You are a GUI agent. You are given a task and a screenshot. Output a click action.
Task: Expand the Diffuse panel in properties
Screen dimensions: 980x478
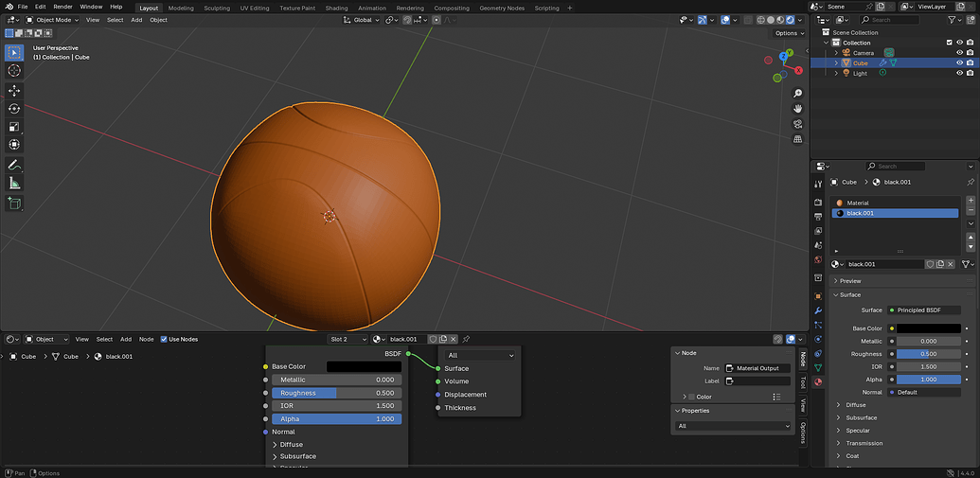856,405
